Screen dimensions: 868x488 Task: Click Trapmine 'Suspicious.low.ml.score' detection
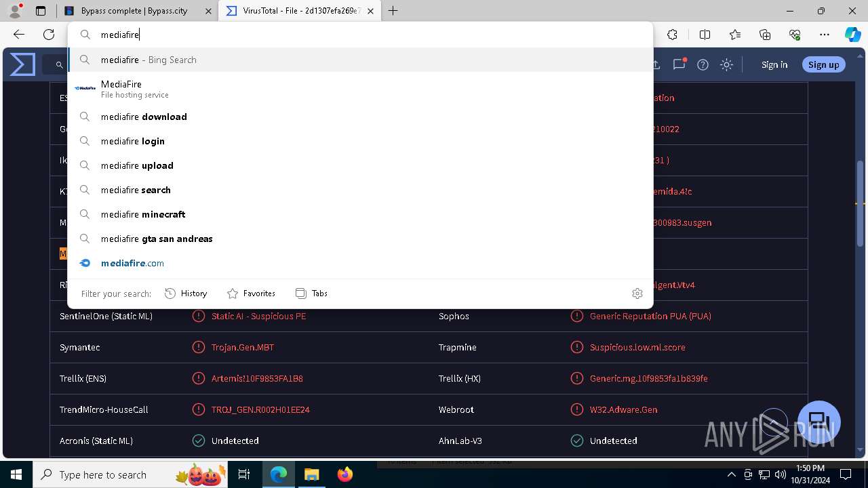[x=637, y=347]
